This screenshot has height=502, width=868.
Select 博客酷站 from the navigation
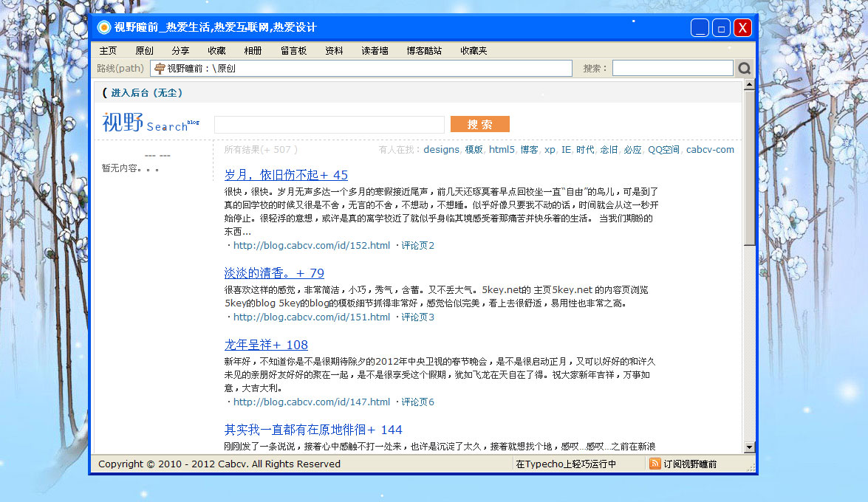[425, 50]
